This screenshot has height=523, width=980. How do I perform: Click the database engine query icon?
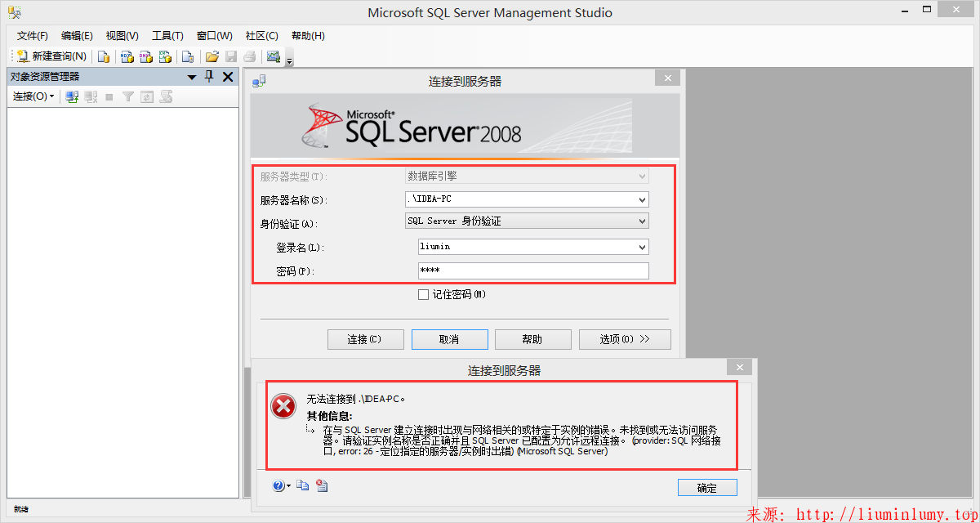(104, 56)
